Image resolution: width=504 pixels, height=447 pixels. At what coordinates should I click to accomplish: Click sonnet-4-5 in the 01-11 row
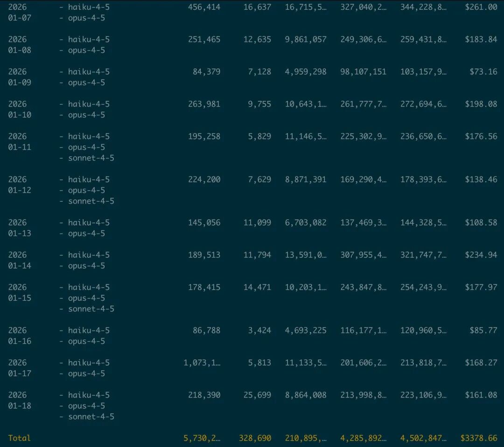pos(91,158)
